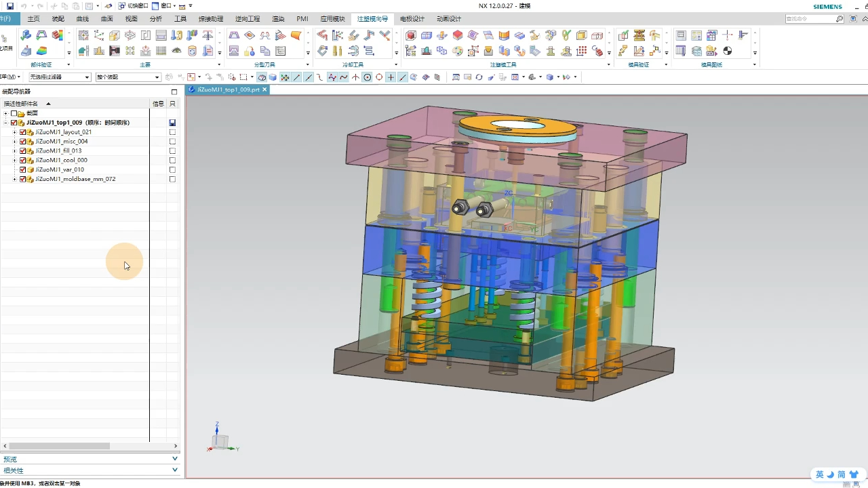This screenshot has width=868, height=488.
Task: Click the cavity layout icon in 主要 group
Action: tap(130, 35)
